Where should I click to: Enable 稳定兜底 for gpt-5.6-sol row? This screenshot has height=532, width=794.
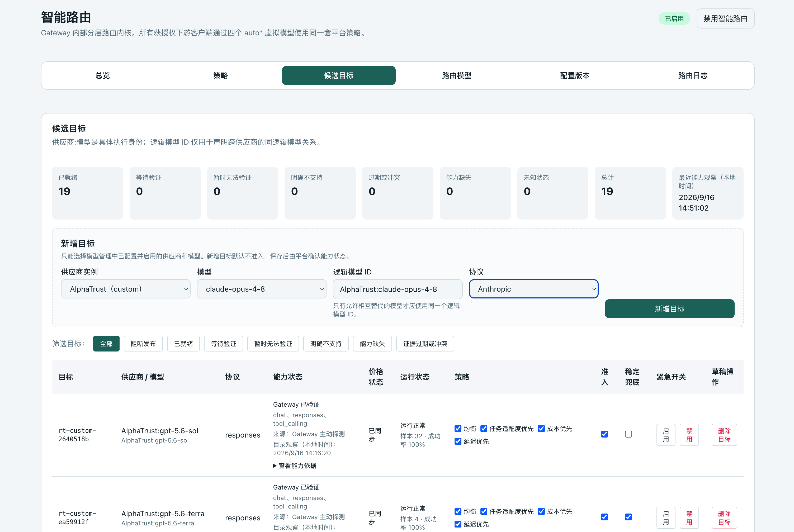tap(628, 434)
